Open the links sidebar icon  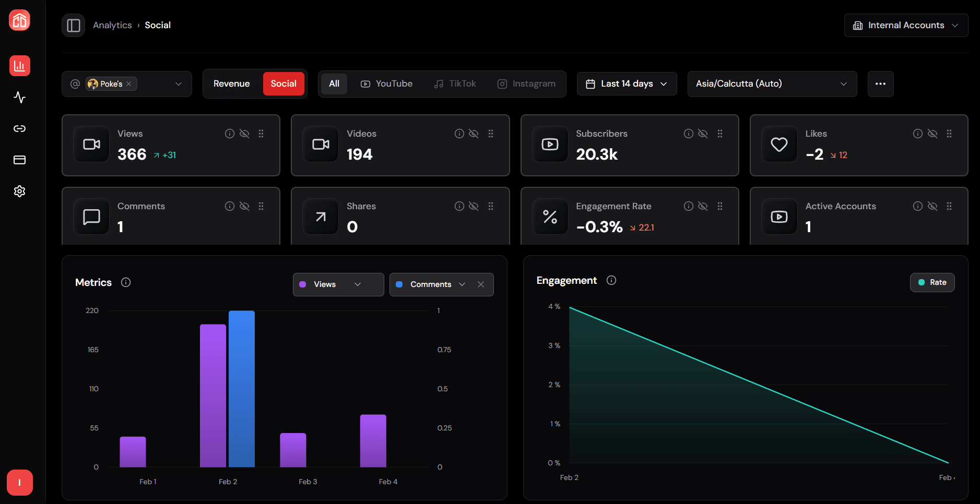click(x=20, y=129)
